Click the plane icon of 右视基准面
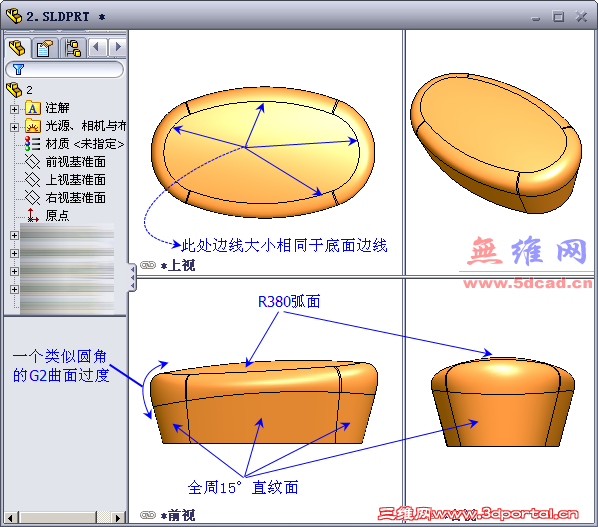 pyautogui.click(x=32, y=198)
